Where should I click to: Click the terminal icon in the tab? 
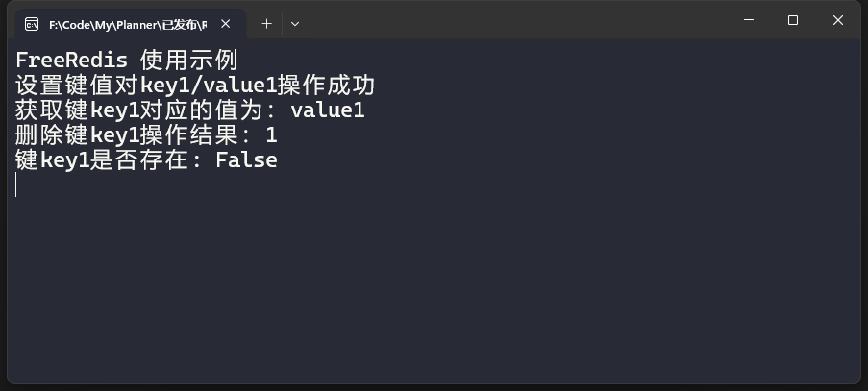pyautogui.click(x=32, y=23)
